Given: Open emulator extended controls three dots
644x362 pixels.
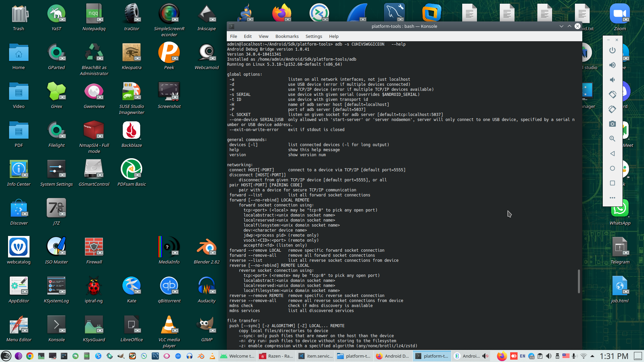Looking at the screenshot, I should tap(612, 198).
